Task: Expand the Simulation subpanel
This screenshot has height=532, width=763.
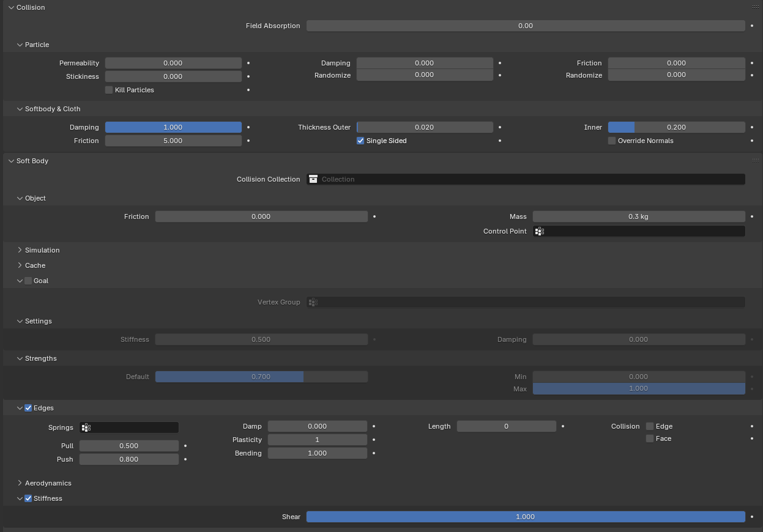Action: pyautogui.click(x=20, y=250)
